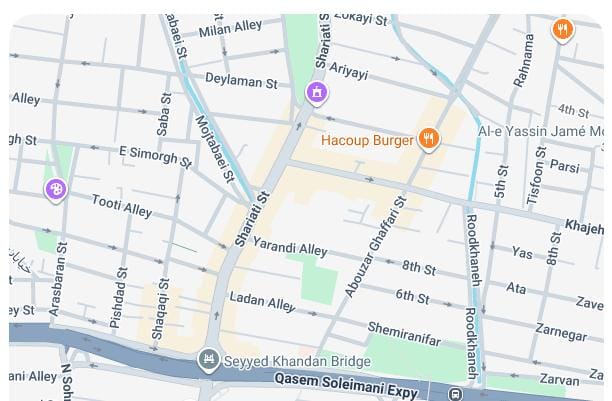Image resolution: width=612 pixels, height=401 pixels.
Task: Select the purple mosque pin on Shariati St
Action: click(x=317, y=93)
